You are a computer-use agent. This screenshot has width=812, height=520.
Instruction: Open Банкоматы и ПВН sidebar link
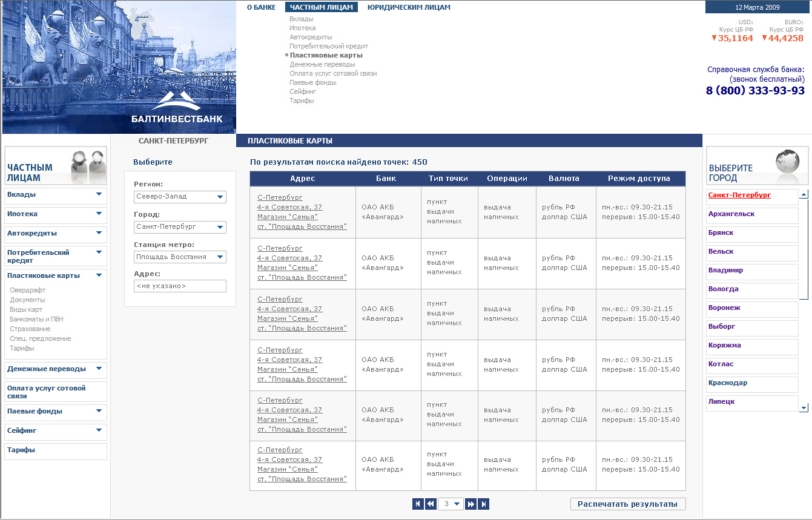36,319
